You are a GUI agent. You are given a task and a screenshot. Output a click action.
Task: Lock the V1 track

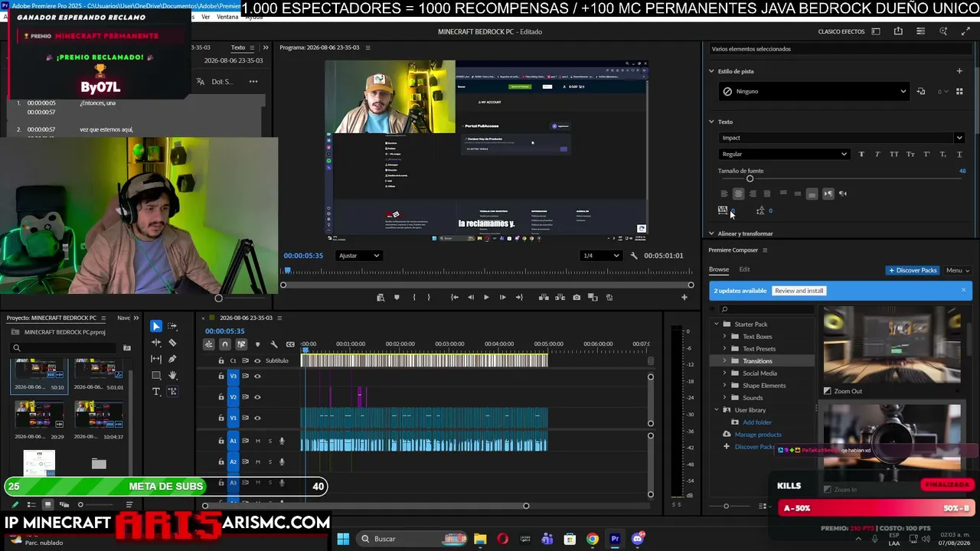(x=221, y=418)
